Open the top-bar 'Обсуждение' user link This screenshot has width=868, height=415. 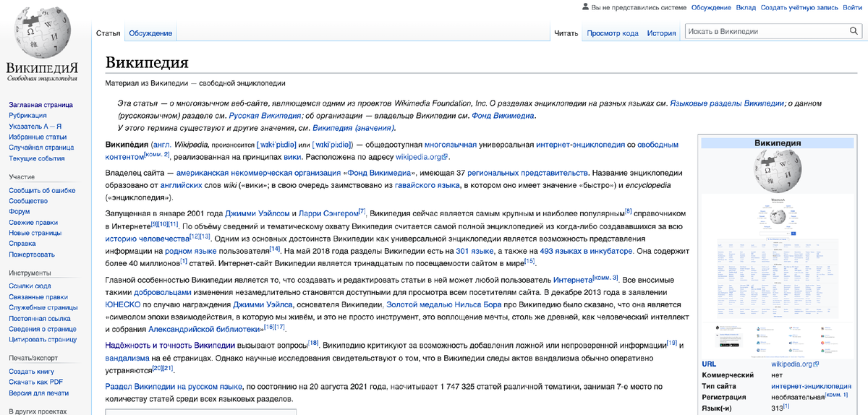pyautogui.click(x=710, y=7)
